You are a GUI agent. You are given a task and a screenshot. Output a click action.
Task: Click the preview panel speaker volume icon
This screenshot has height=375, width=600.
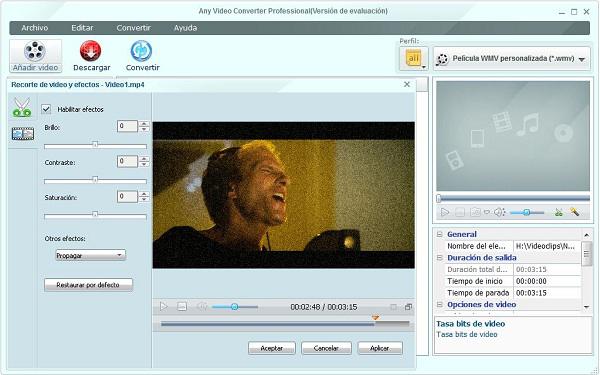coord(499,212)
